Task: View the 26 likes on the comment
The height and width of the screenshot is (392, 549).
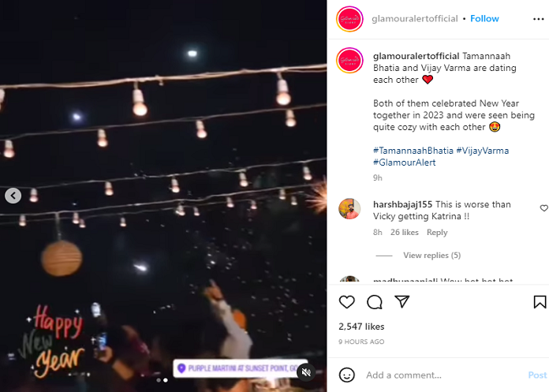Action: 405,233
